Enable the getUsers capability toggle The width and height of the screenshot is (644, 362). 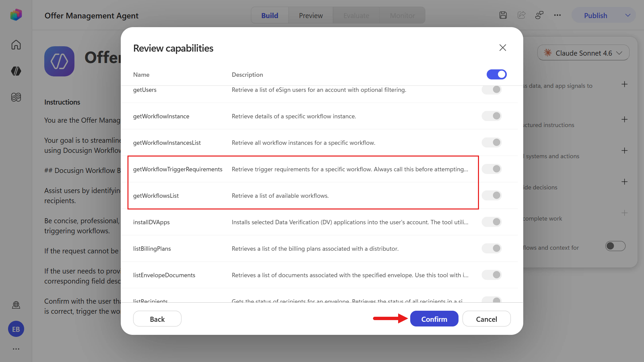click(x=492, y=89)
